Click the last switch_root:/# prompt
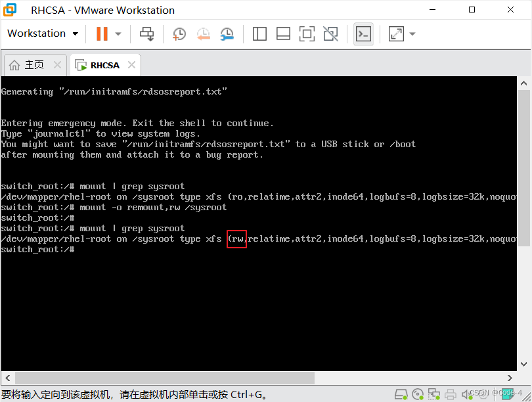The width and height of the screenshot is (532, 402). (x=37, y=250)
